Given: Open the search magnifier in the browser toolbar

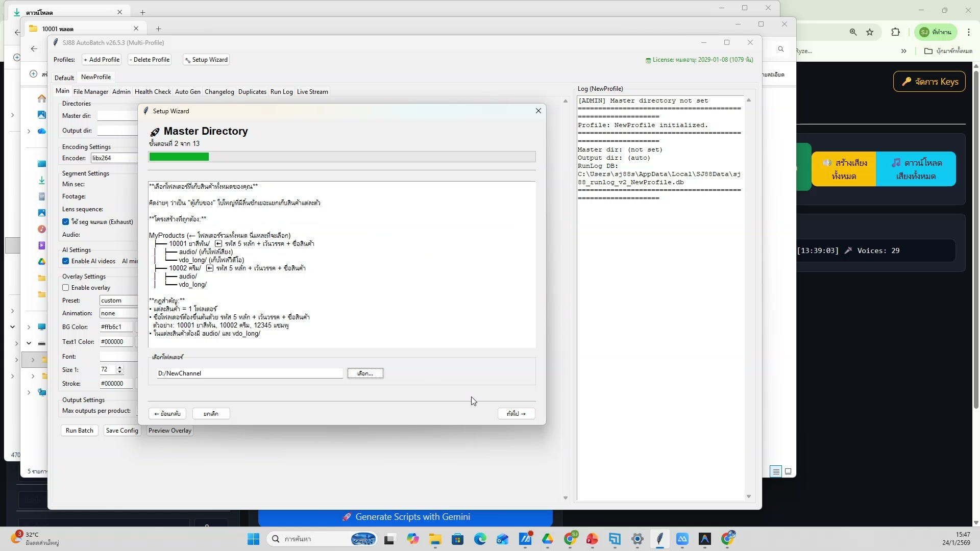Looking at the screenshot, I should click(780, 49).
